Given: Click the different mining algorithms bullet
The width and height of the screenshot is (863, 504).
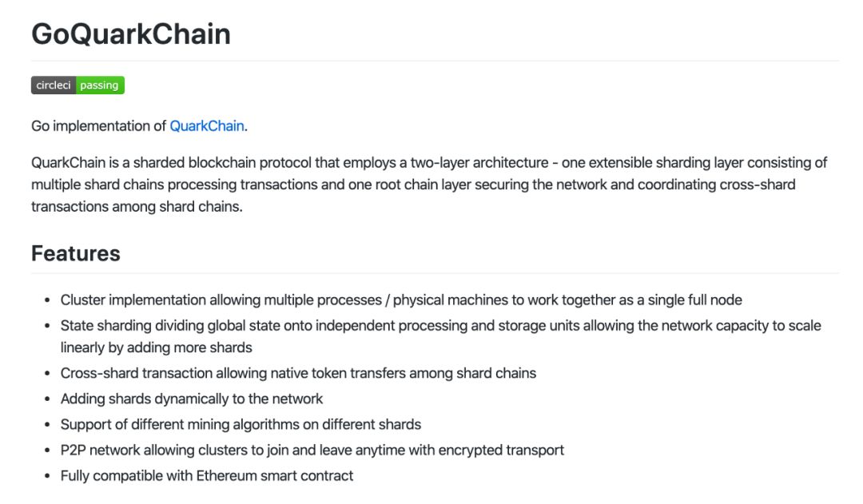Looking at the screenshot, I should pyautogui.click(x=241, y=424).
